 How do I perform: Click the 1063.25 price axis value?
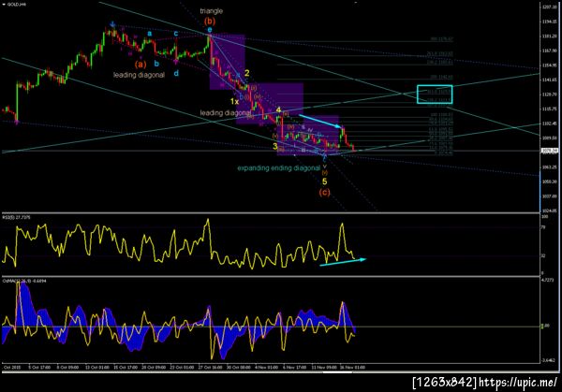coord(550,167)
